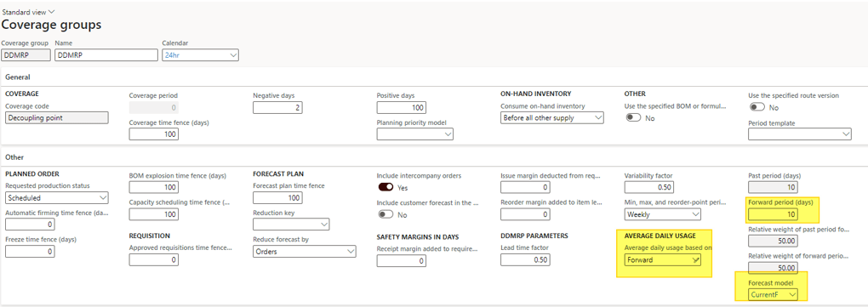Edit the Variability factor field
Viewport: 868px width, 307px height.
pyautogui.click(x=649, y=187)
